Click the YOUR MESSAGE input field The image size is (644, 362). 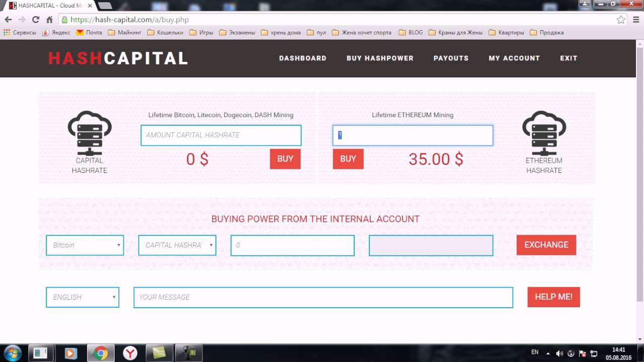(323, 297)
